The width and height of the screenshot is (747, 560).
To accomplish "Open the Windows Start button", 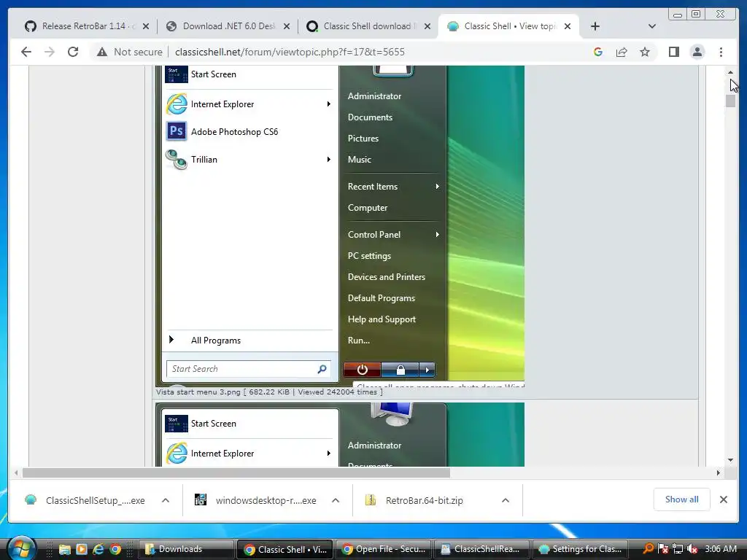I will coord(21,548).
